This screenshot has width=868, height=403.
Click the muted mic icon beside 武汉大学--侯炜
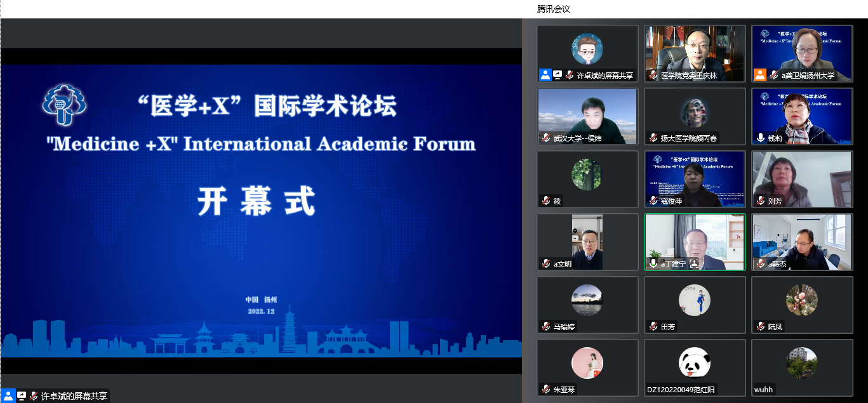tap(545, 138)
